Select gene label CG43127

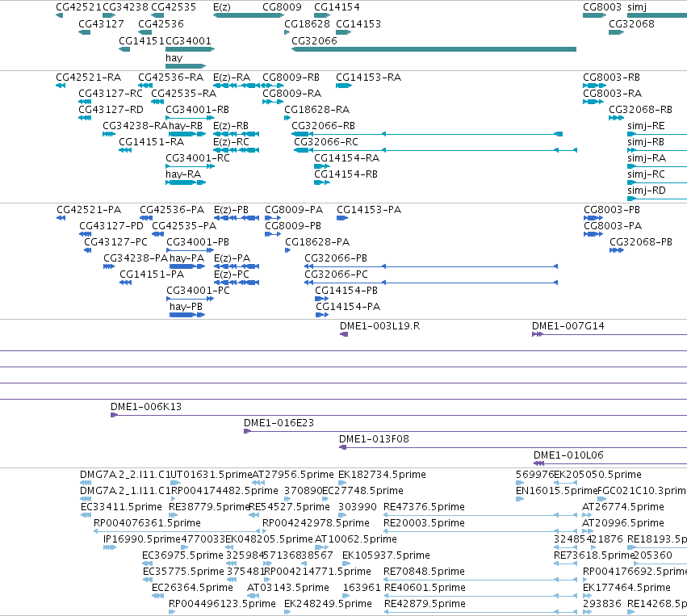click(x=101, y=23)
